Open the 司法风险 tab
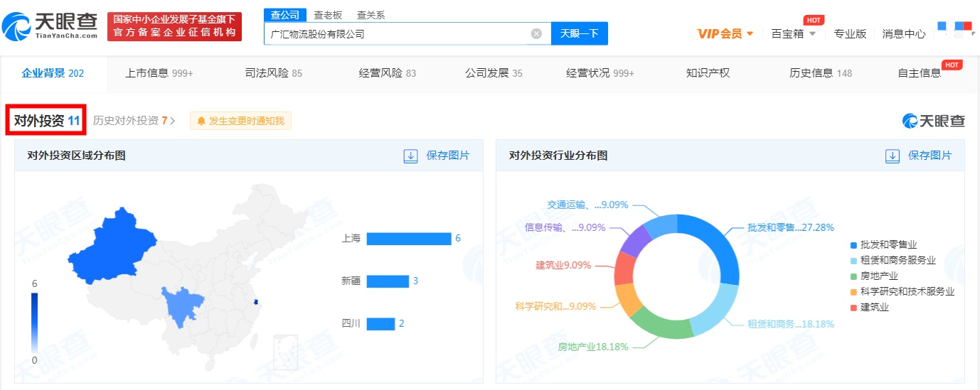The image size is (980, 390). pyautogui.click(x=274, y=73)
